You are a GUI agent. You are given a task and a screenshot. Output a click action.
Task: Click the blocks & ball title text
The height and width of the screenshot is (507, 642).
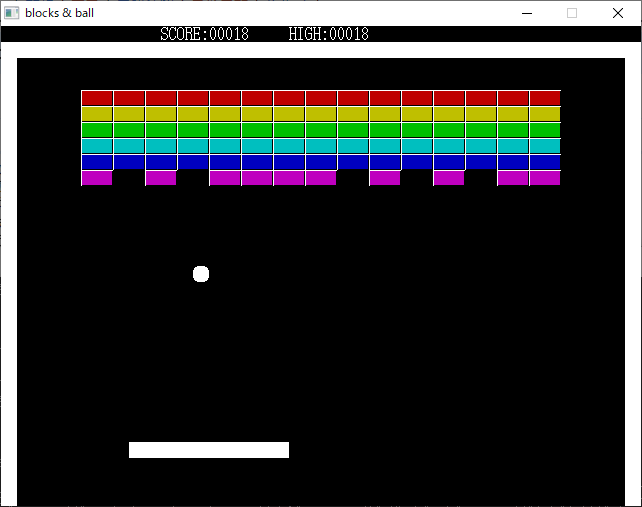(59, 13)
